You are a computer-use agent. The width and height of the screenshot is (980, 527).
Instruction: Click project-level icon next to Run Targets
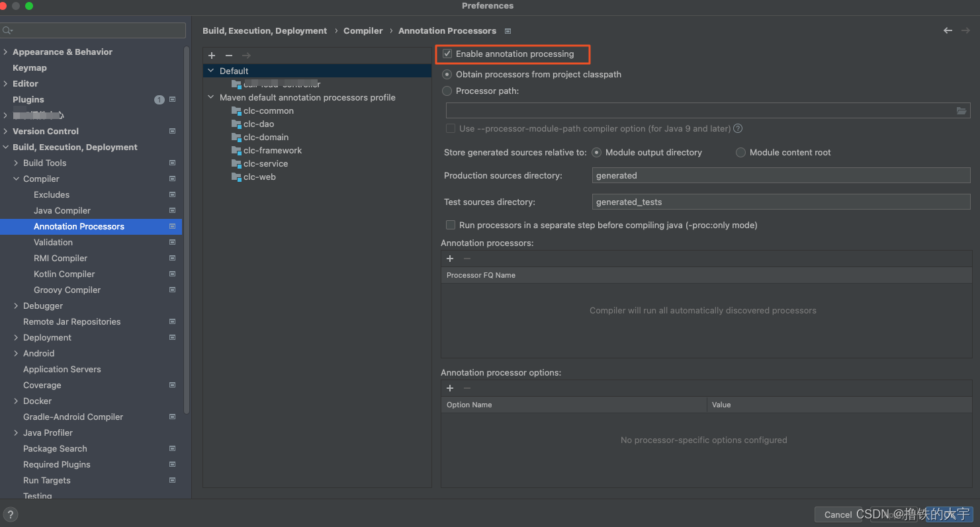pyautogui.click(x=172, y=480)
